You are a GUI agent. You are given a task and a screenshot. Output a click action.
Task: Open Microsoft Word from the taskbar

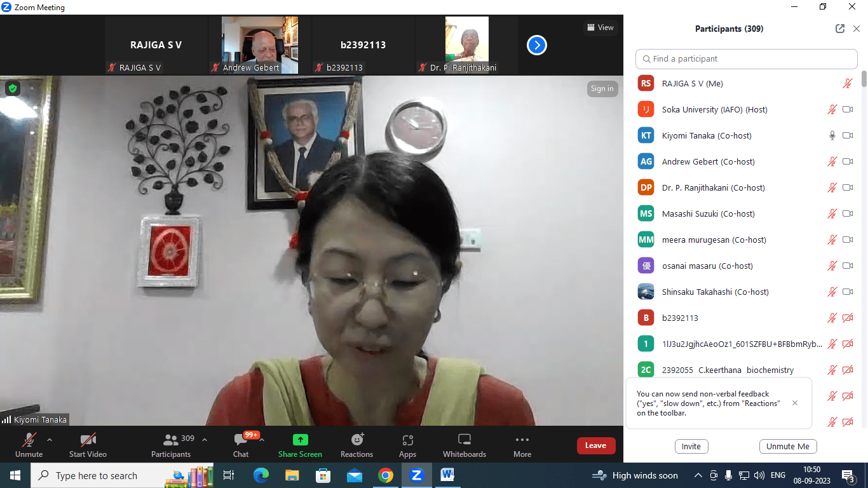point(447,475)
